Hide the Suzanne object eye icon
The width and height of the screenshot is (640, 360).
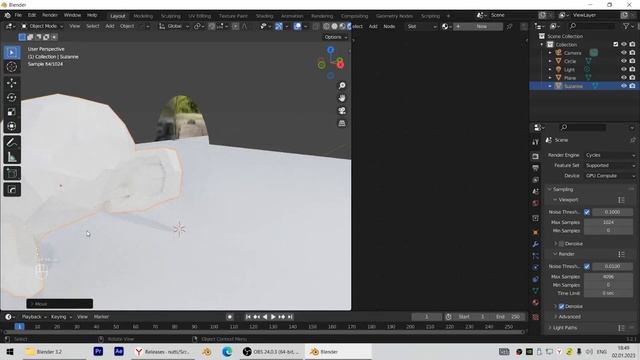[x=624, y=86]
